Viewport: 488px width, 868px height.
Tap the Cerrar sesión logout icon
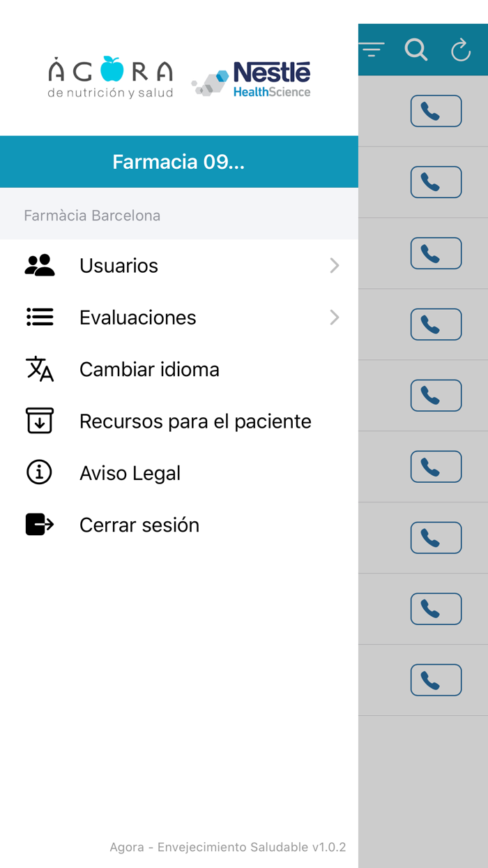[40, 524]
